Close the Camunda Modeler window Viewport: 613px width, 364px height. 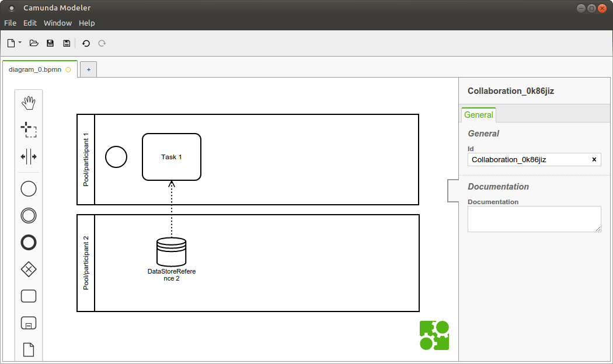(602, 8)
